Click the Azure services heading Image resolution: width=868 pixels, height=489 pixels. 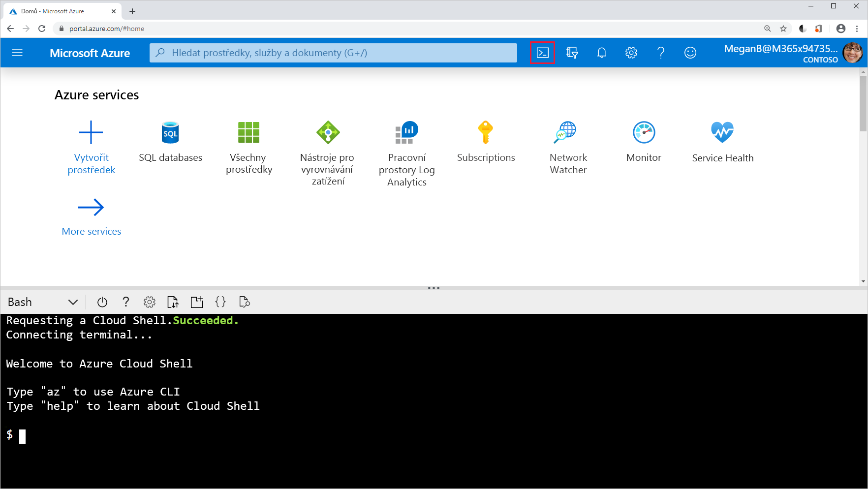[x=97, y=95]
